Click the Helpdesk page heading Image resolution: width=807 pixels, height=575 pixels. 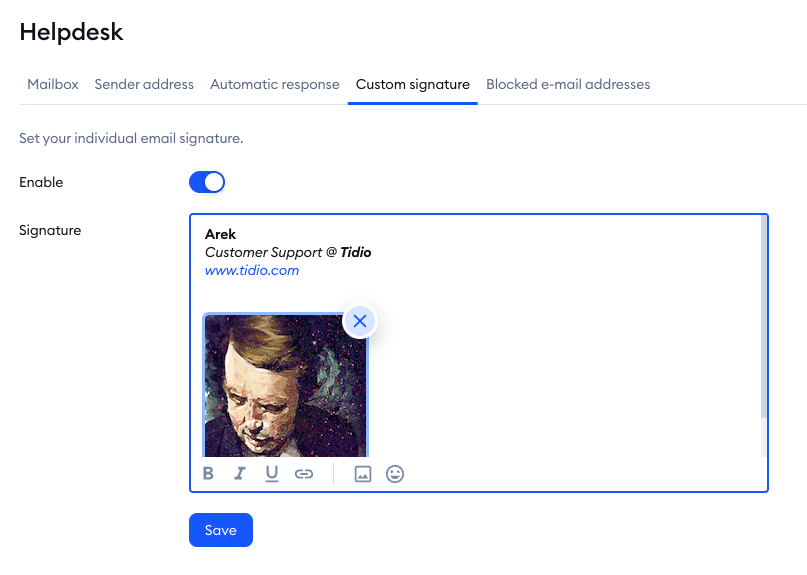72,32
